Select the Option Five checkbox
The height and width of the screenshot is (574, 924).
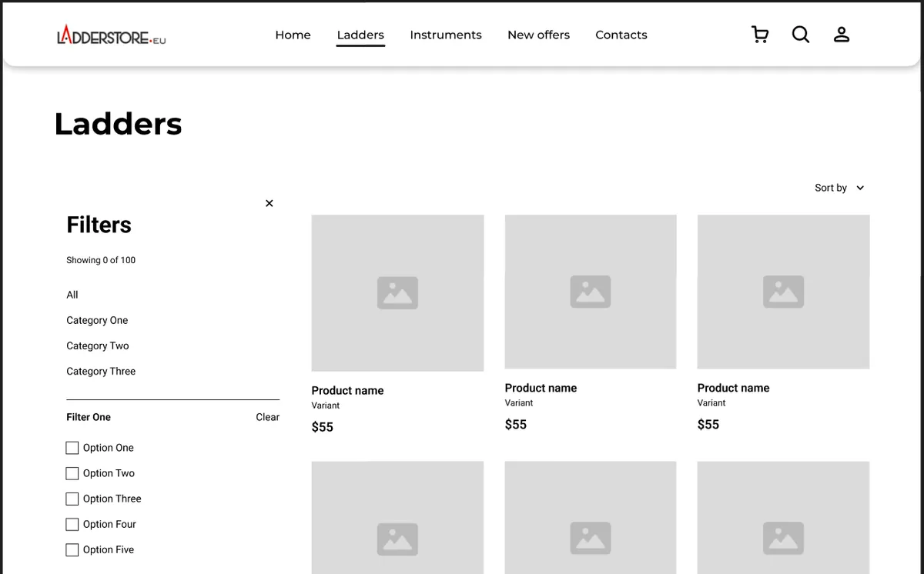pyautogui.click(x=72, y=549)
